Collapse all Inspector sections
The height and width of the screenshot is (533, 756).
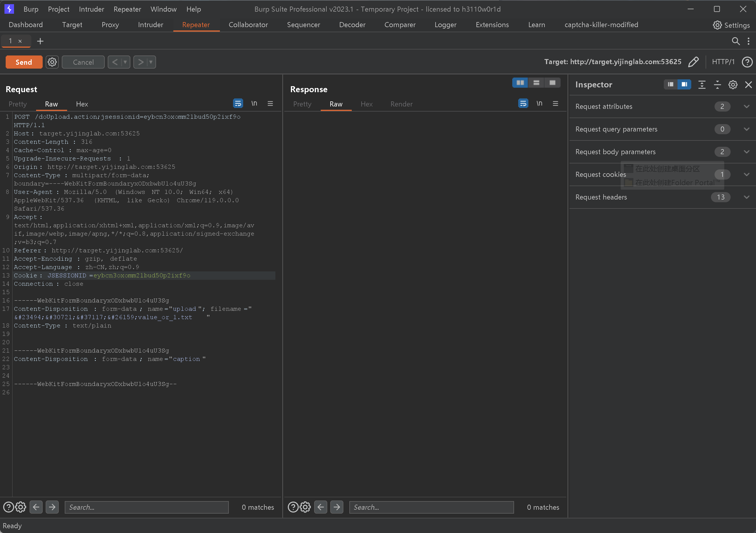(717, 85)
